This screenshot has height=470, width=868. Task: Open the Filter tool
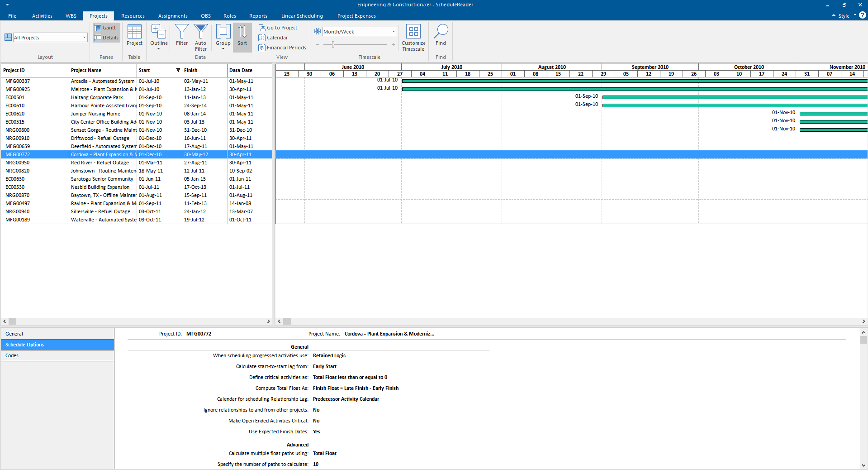pos(182,35)
